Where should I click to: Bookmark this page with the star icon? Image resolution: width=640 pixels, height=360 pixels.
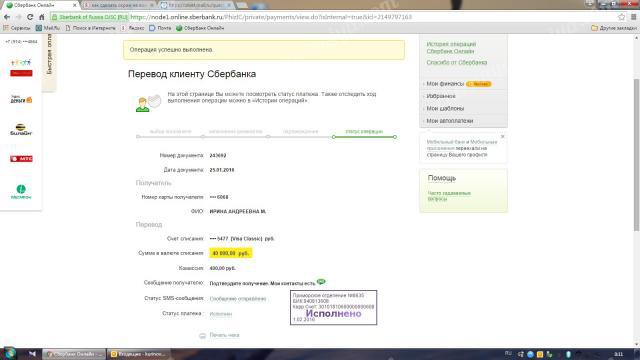coord(621,17)
